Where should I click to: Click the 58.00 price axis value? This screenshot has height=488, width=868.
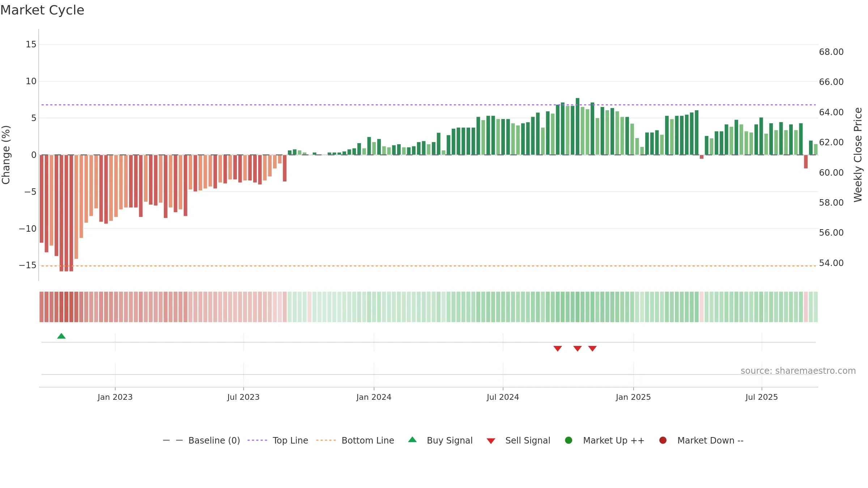[831, 203]
